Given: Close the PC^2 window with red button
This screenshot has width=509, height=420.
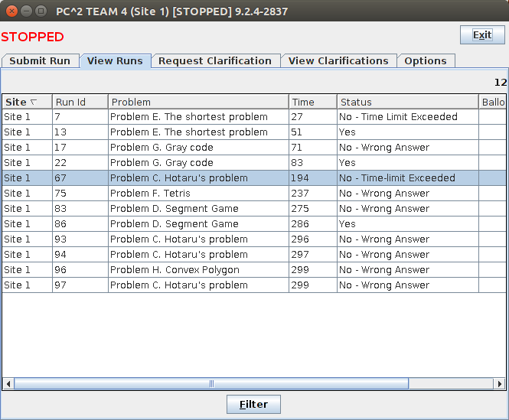Looking at the screenshot, I should [11, 11].
